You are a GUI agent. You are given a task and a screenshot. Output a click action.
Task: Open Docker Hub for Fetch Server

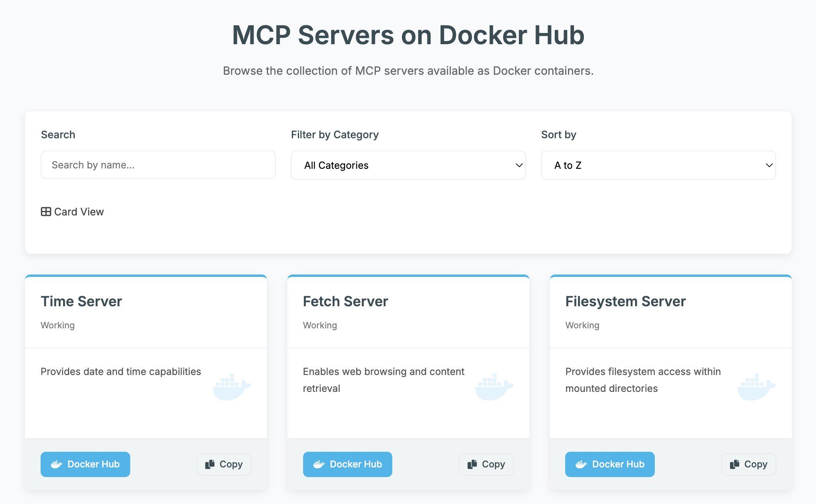348,465
